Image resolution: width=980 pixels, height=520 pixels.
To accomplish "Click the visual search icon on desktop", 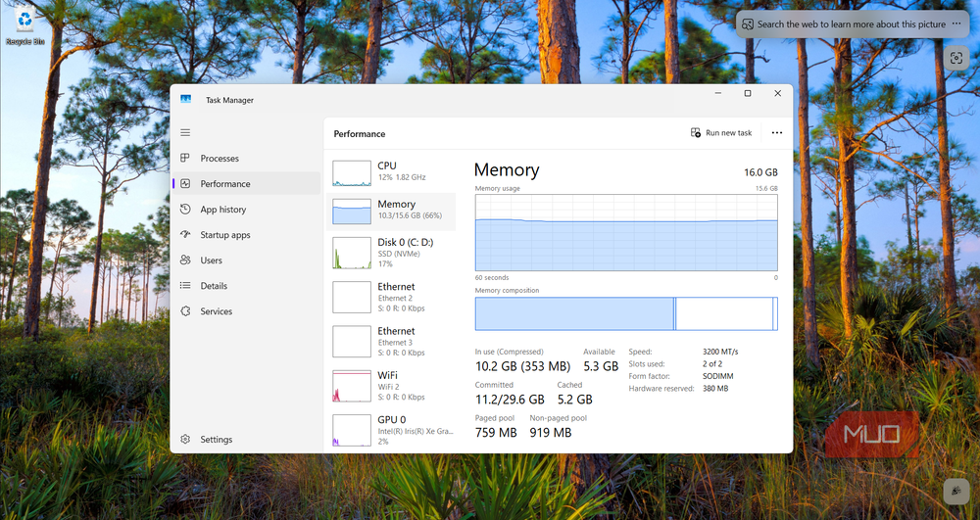I will point(956,58).
